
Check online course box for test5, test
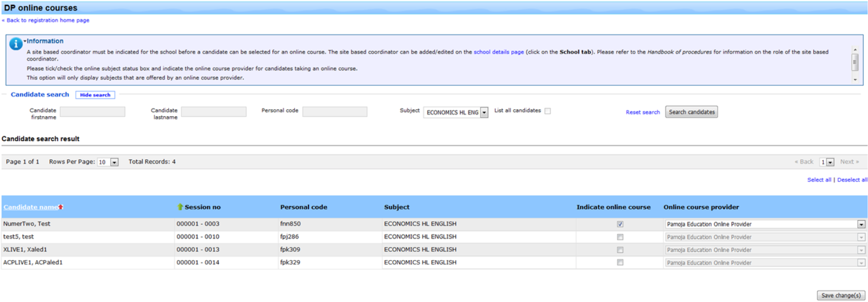pyautogui.click(x=620, y=237)
